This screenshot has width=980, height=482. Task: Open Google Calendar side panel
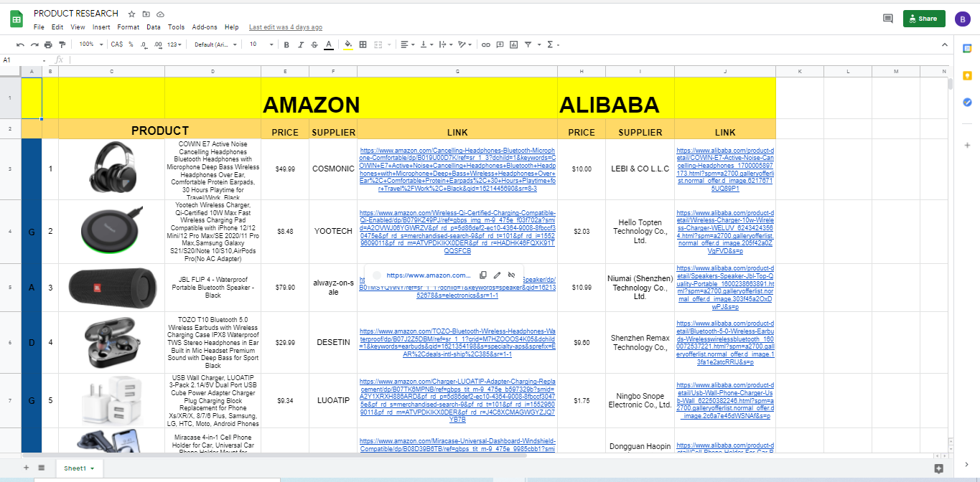pos(967,48)
